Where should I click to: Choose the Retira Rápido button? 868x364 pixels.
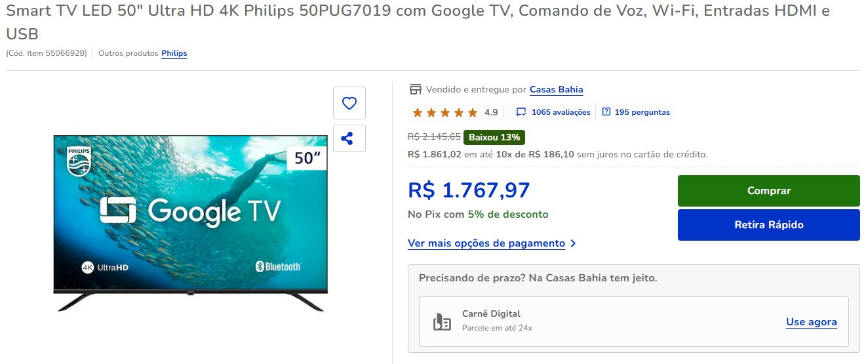point(769,225)
